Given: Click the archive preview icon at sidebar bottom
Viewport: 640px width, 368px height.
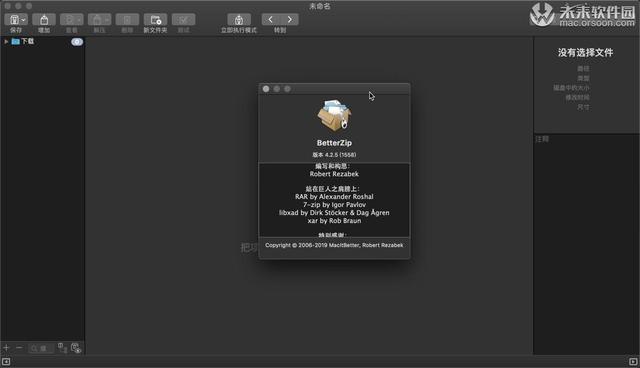Looking at the screenshot, I should 76,348.
